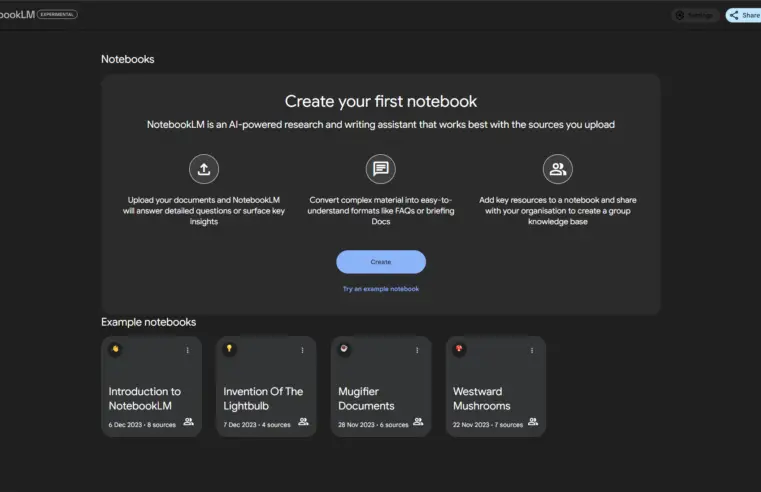Click the emoji icon on Mugifier Documents card
The height and width of the screenshot is (492, 761).
345,349
